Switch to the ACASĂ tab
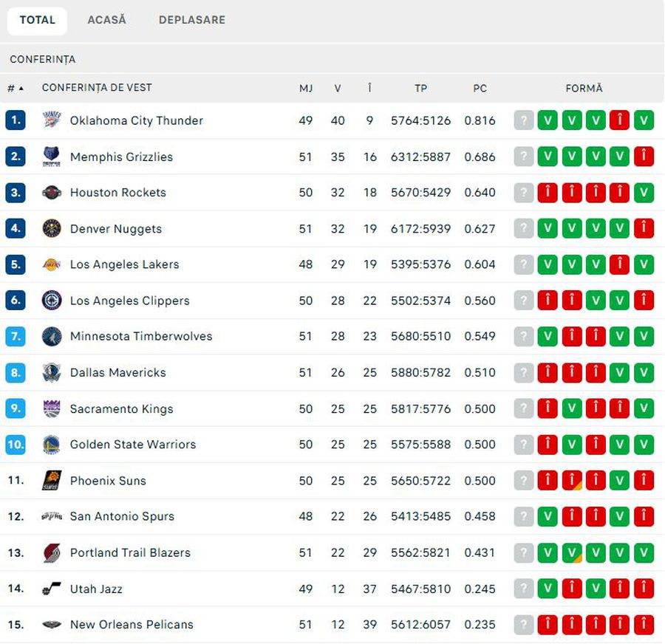Image resolution: width=665 pixels, height=644 pixels. click(x=106, y=20)
